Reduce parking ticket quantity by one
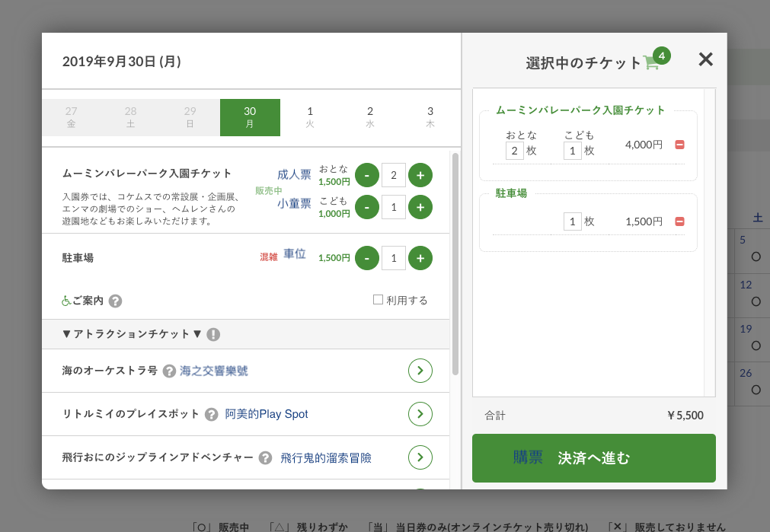 (367, 258)
